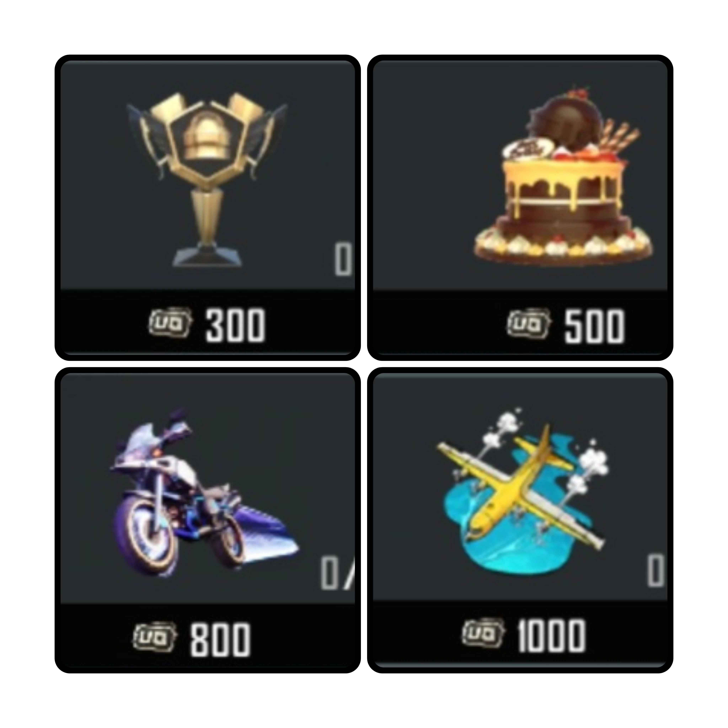Click the black price bar under the cake

(520, 322)
